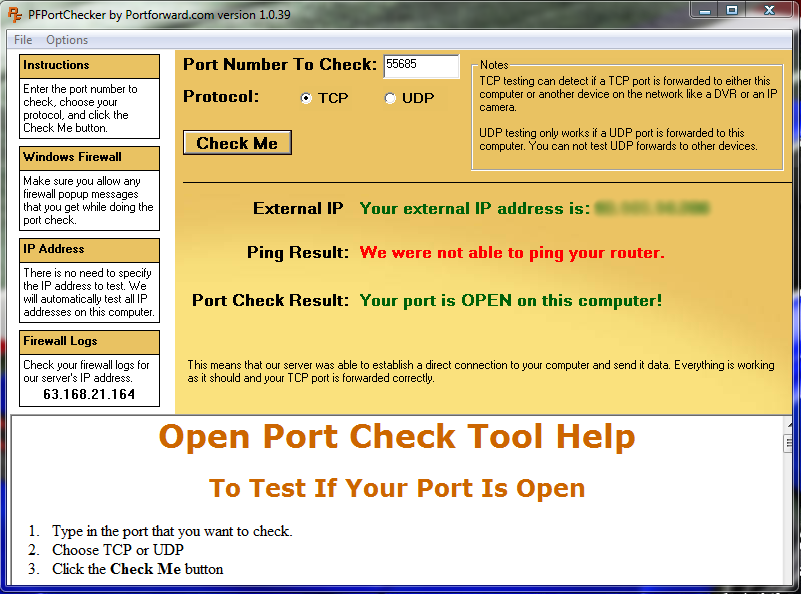Click 'Your port is OPEN on this computer!'

click(511, 300)
